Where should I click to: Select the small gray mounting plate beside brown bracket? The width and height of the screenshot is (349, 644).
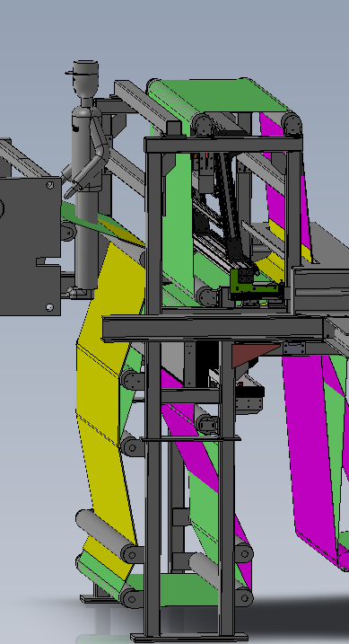click(x=293, y=348)
